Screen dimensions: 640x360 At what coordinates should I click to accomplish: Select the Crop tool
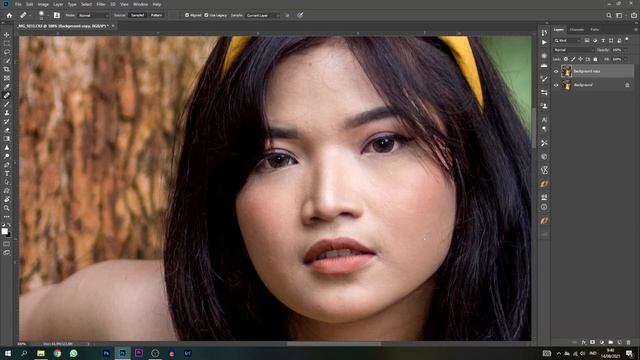pyautogui.click(x=7, y=69)
